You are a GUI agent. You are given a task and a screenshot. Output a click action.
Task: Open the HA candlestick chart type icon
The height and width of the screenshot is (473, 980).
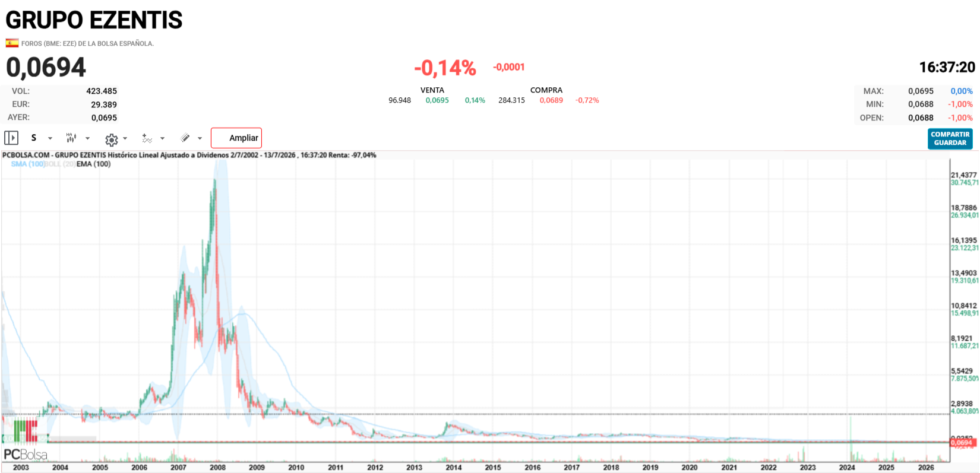(x=71, y=138)
